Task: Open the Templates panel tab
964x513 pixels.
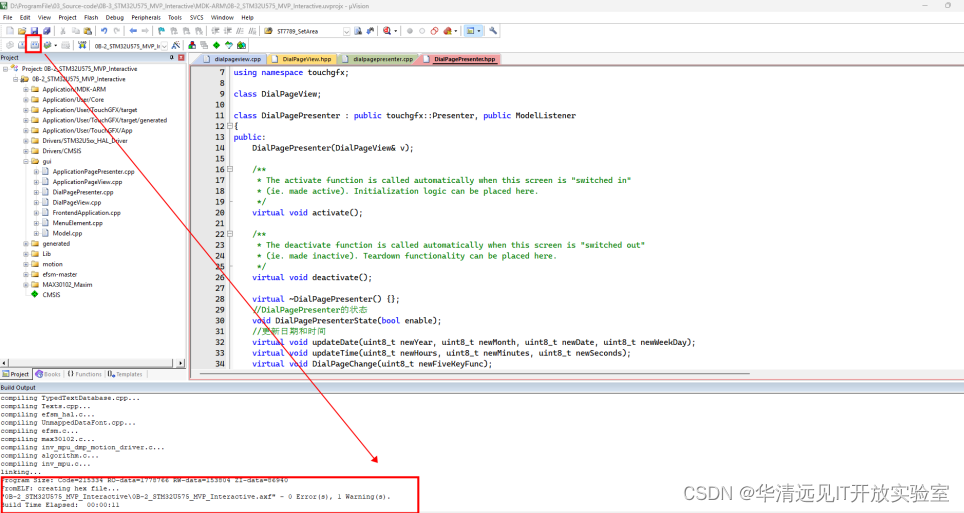Action: tap(125, 374)
